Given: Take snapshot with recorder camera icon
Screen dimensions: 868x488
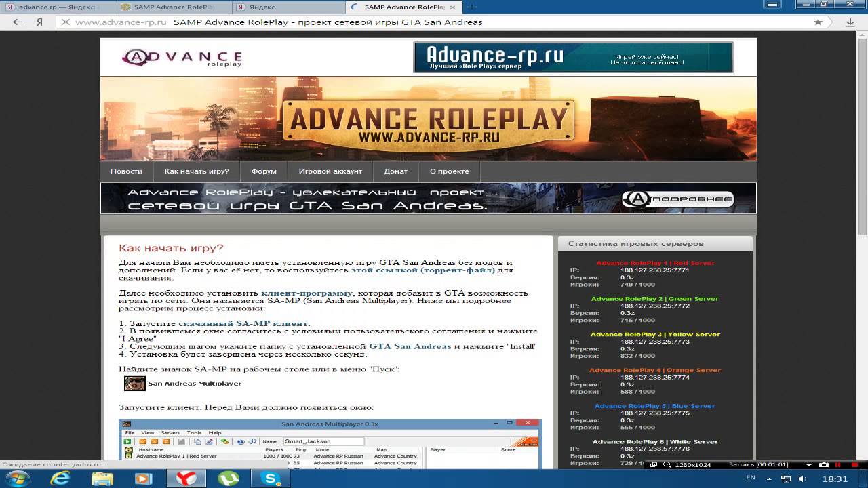Looking at the screenshot, I should (x=824, y=465).
